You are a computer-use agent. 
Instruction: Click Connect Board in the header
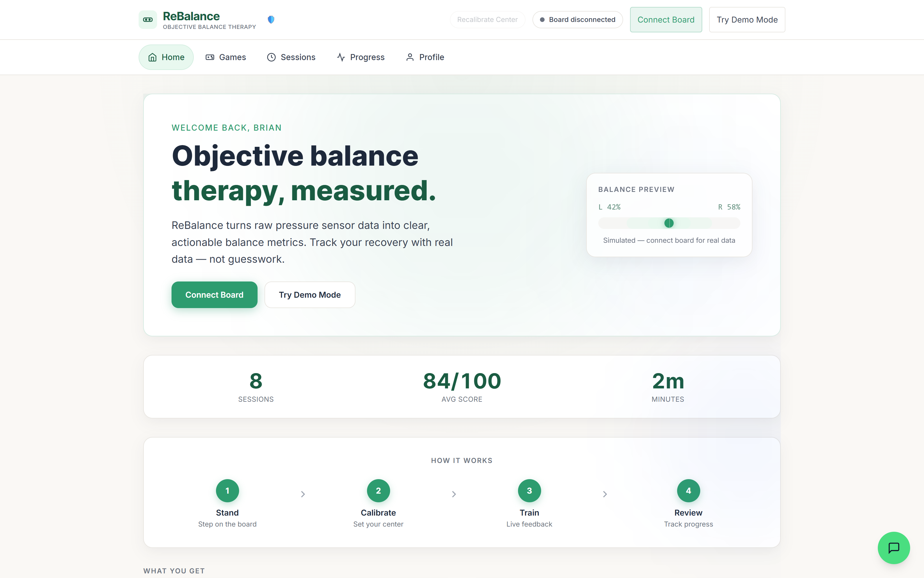point(666,19)
